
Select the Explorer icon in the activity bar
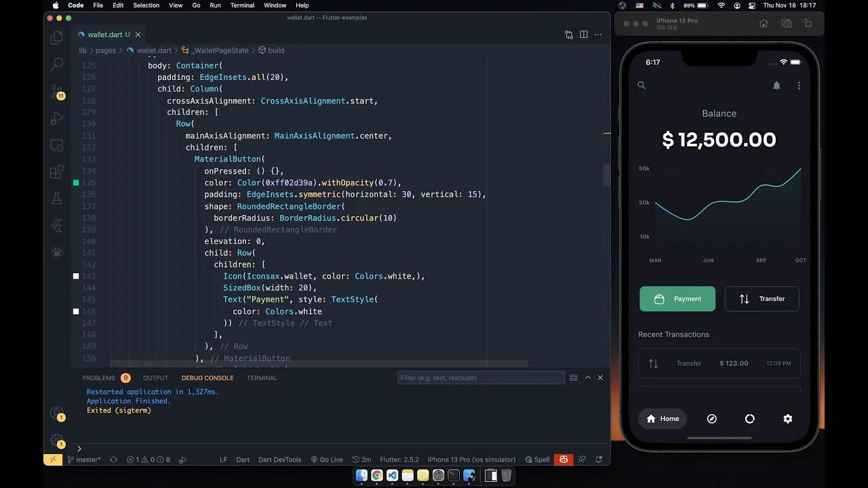[x=57, y=37]
